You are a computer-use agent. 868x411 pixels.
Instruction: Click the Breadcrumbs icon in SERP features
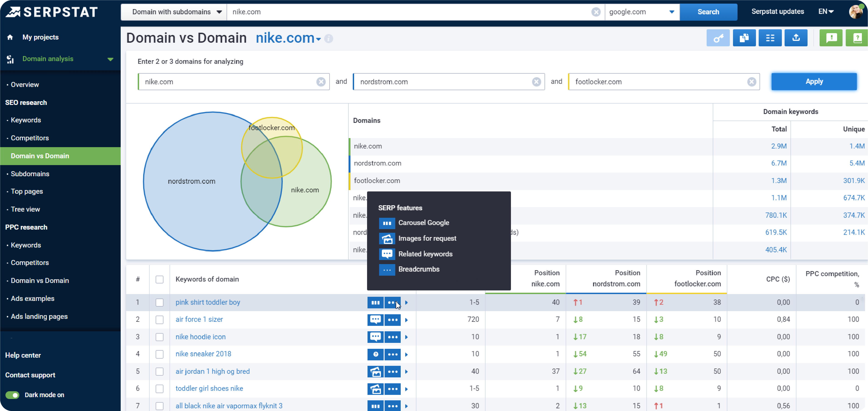coord(387,269)
